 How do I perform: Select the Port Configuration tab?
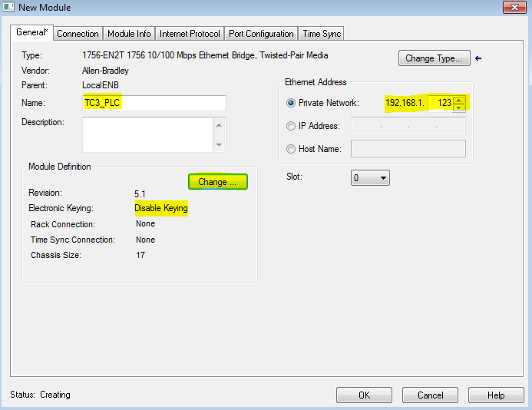tap(261, 34)
